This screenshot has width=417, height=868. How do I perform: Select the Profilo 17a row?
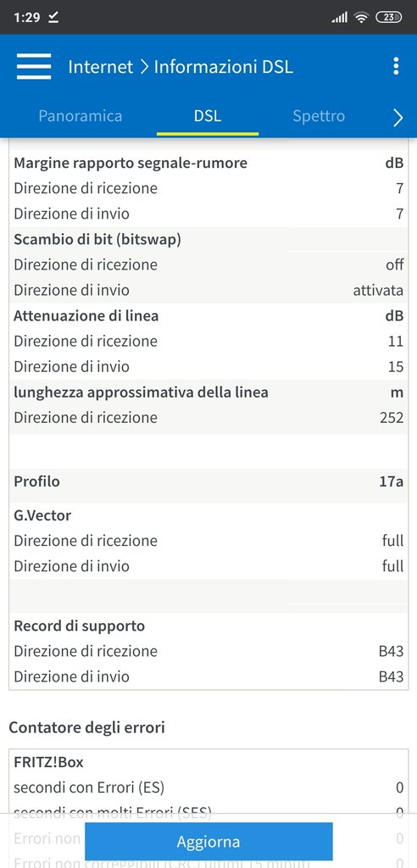point(208,481)
